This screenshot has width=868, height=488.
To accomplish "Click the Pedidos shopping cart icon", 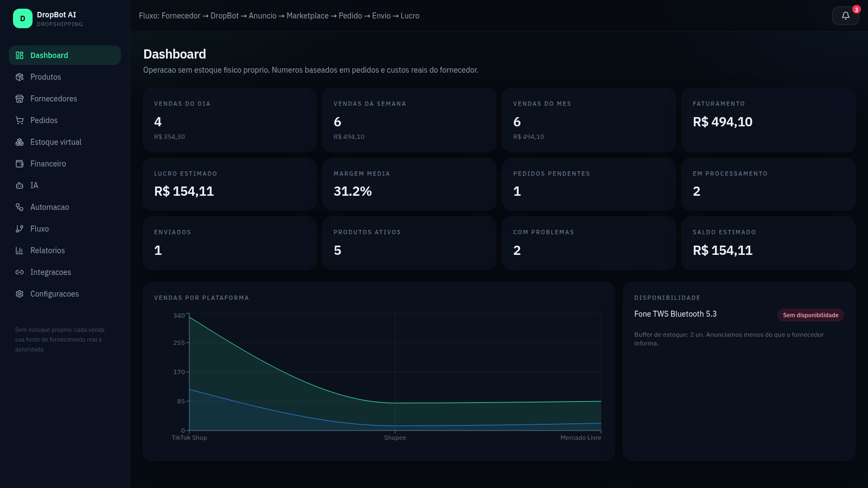I will [x=20, y=120].
